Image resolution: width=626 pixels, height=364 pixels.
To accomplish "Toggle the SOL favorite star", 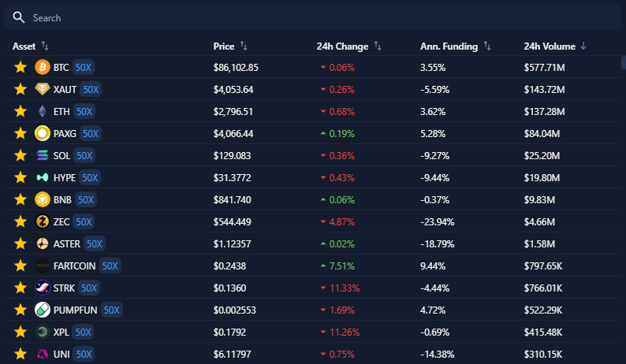I will (x=20, y=155).
